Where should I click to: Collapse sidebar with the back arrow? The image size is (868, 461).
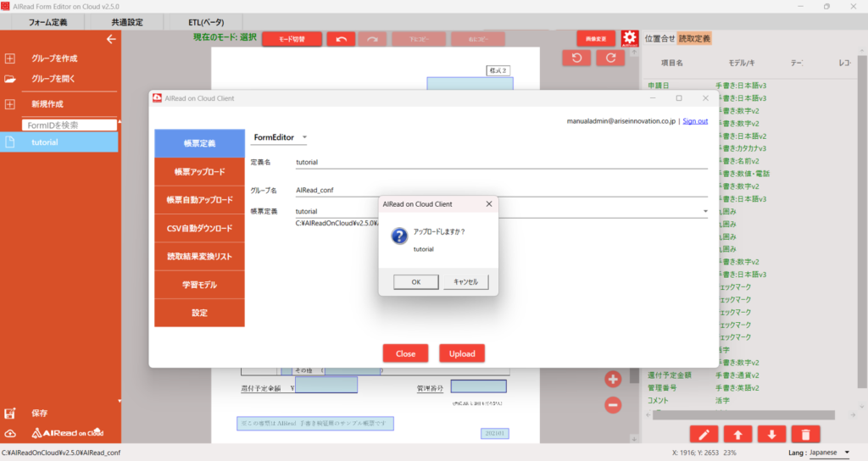111,39
